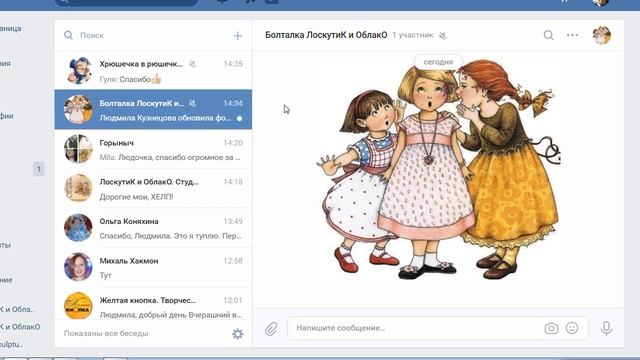640x360 pixels.
Task: Click 13:49 timestamp of Ольга Коняхина chat
Action: click(233, 221)
